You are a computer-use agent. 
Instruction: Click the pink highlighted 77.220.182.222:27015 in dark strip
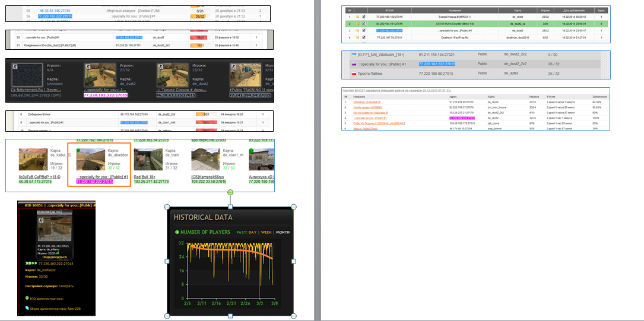(x=106, y=96)
